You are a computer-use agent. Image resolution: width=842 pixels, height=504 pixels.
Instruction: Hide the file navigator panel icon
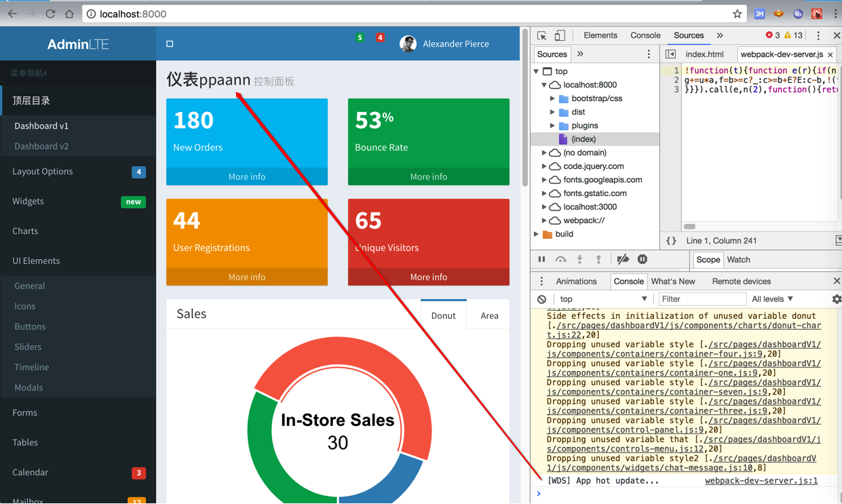(670, 54)
